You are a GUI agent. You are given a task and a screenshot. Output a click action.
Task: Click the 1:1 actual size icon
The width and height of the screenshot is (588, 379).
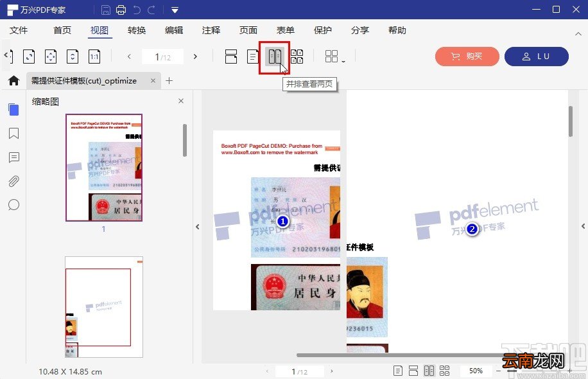pyautogui.click(x=94, y=57)
